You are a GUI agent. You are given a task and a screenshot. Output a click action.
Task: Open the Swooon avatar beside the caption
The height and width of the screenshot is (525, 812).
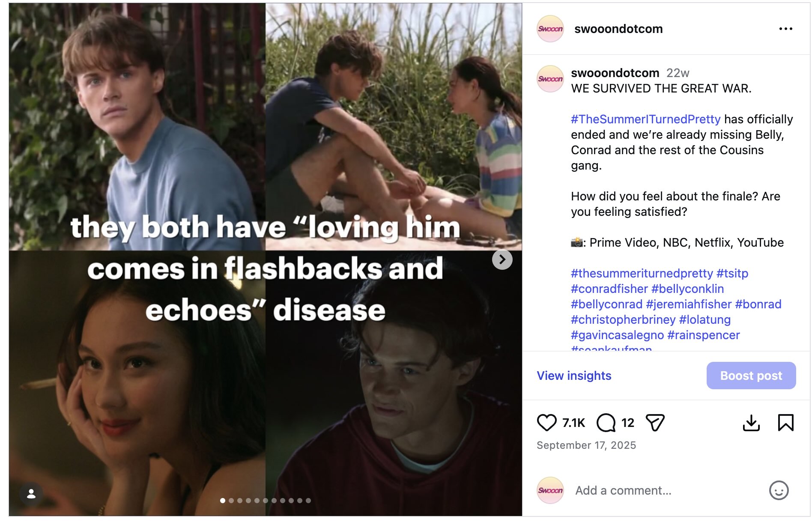[550, 79]
